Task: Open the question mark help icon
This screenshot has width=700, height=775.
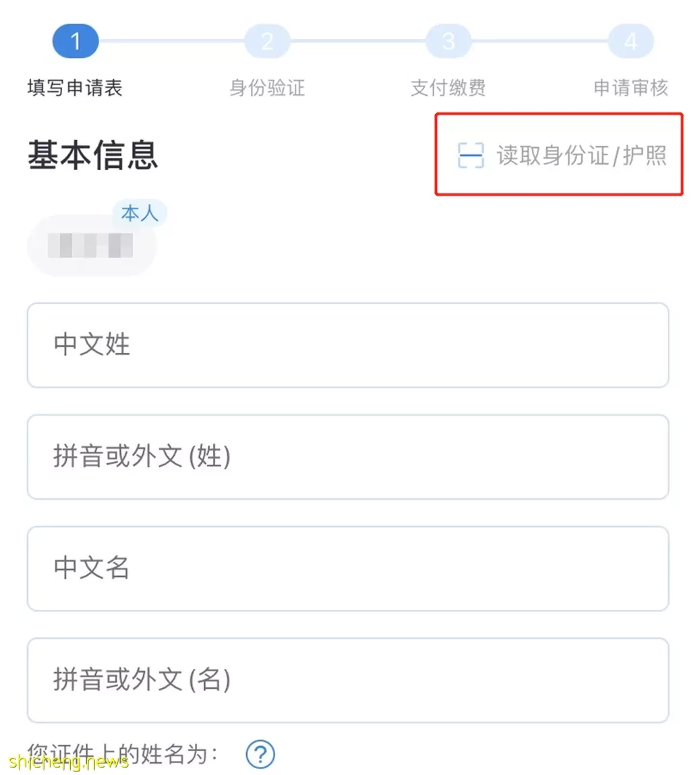Action: coord(260,753)
